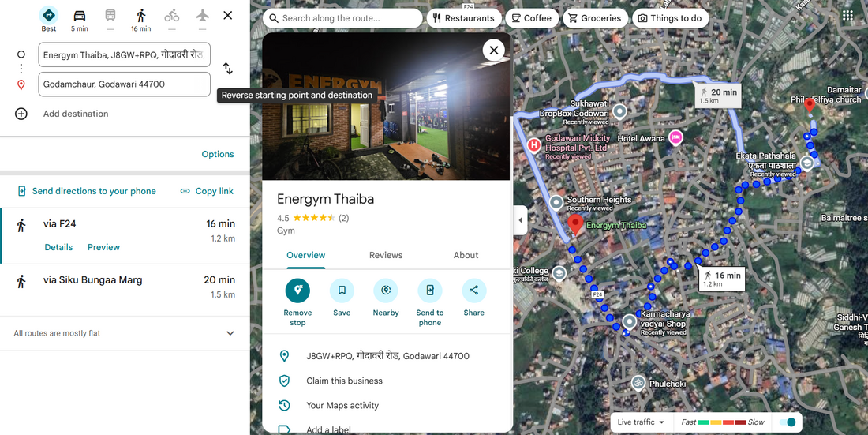Select the 16 min route label
The image size is (868, 435).
pyautogui.click(x=722, y=279)
